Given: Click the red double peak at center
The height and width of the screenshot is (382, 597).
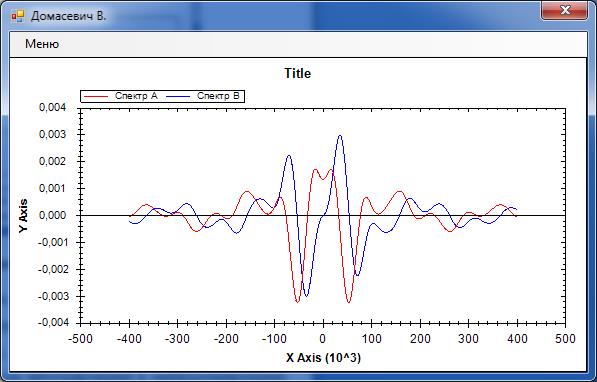Looking at the screenshot, I should tap(323, 174).
